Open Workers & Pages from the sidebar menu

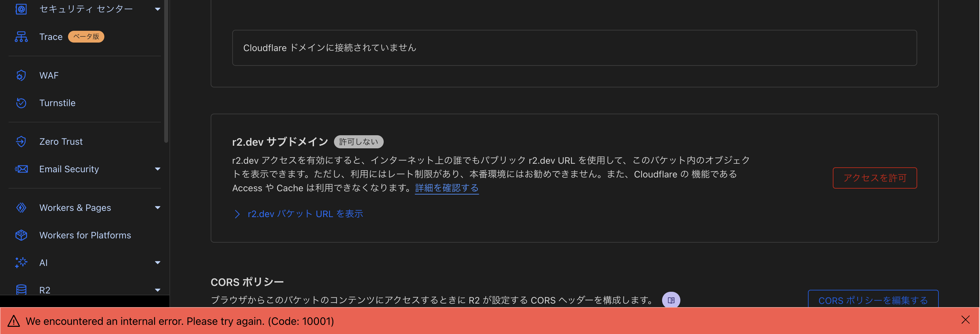click(x=75, y=208)
